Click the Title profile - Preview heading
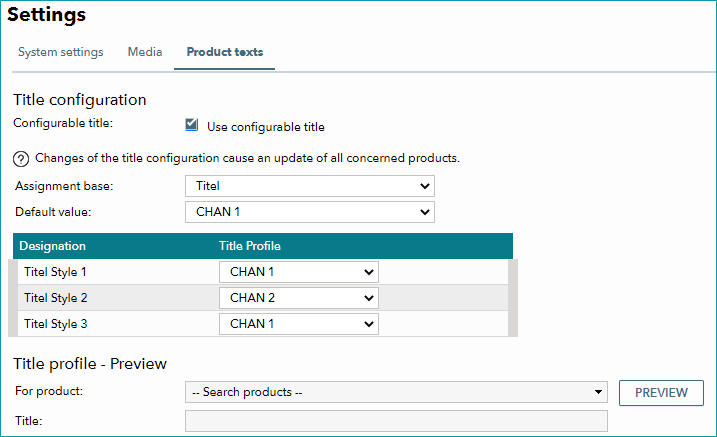717x437 pixels. (90, 364)
